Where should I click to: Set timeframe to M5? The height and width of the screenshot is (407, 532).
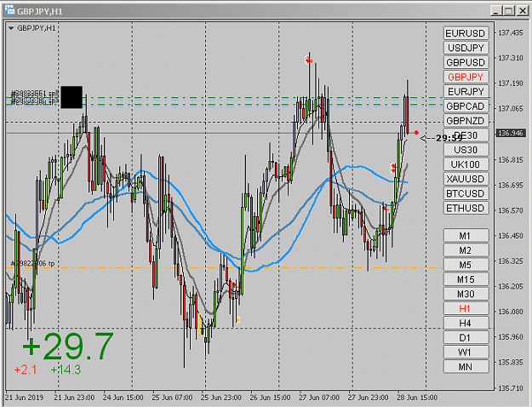point(466,265)
